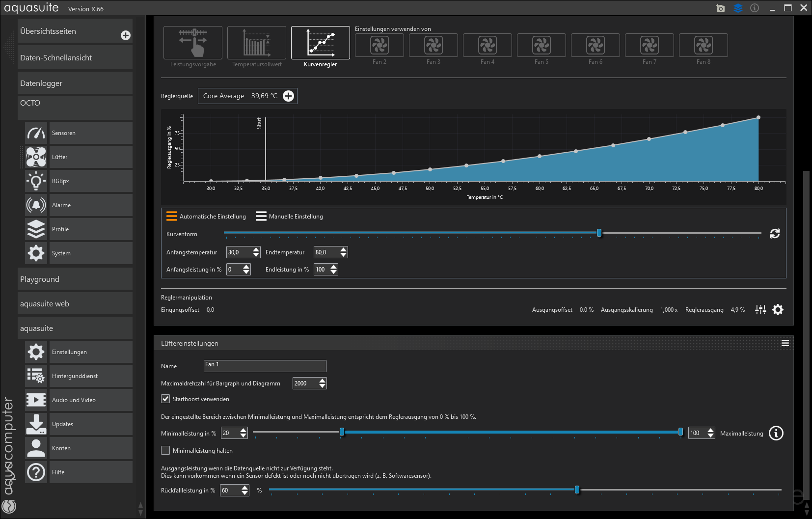Click the plus icon next to Core Average
812x519 pixels.
(289, 96)
